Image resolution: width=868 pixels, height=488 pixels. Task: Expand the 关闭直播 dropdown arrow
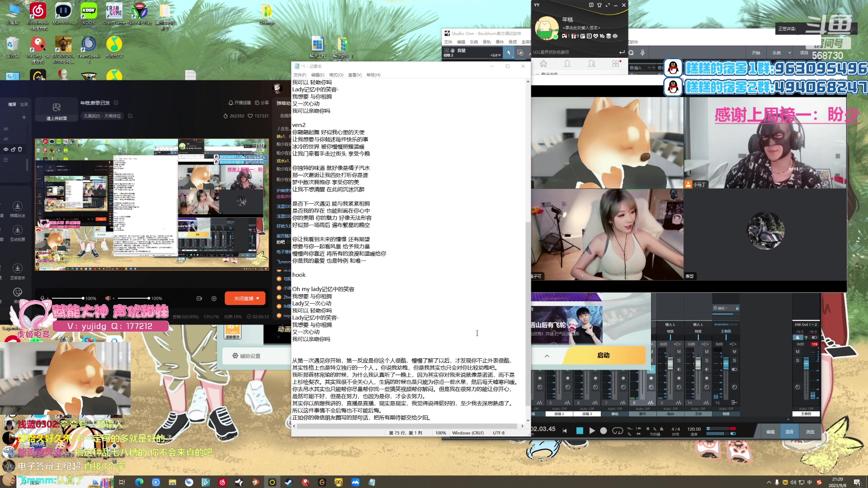click(258, 299)
